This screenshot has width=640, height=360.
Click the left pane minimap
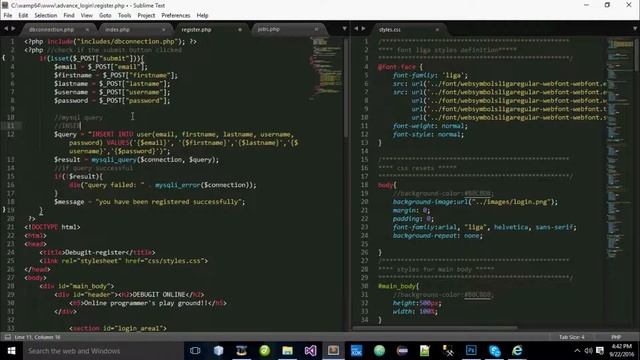(x=326, y=69)
